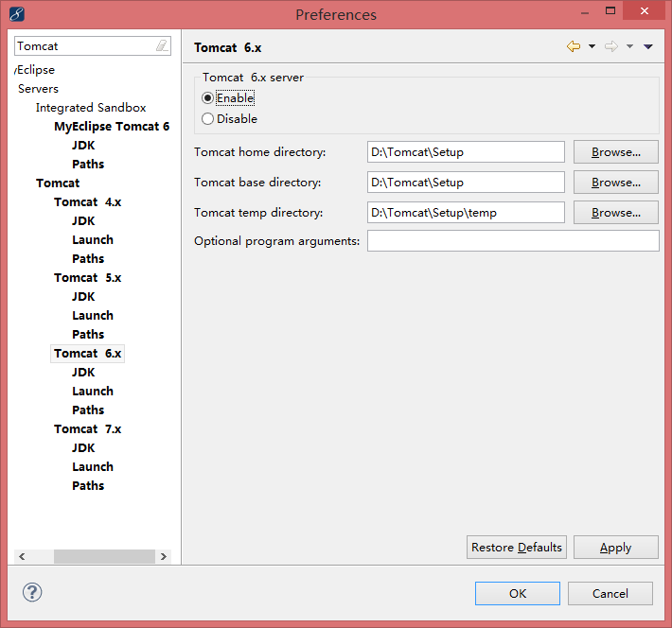
Task: Browse for Tomcat temp directory
Action: pyautogui.click(x=616, y=213)
